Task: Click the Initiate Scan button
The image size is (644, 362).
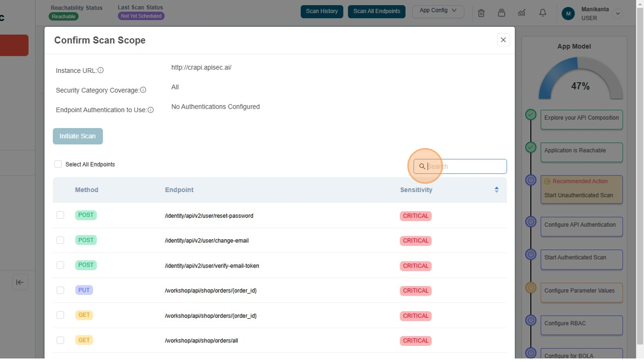Action: 77,136
